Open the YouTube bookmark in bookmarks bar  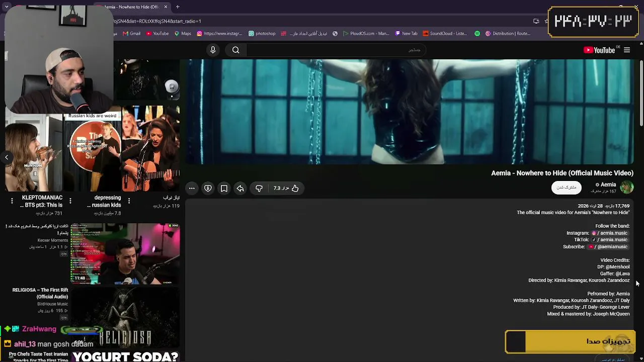(157, 34)
